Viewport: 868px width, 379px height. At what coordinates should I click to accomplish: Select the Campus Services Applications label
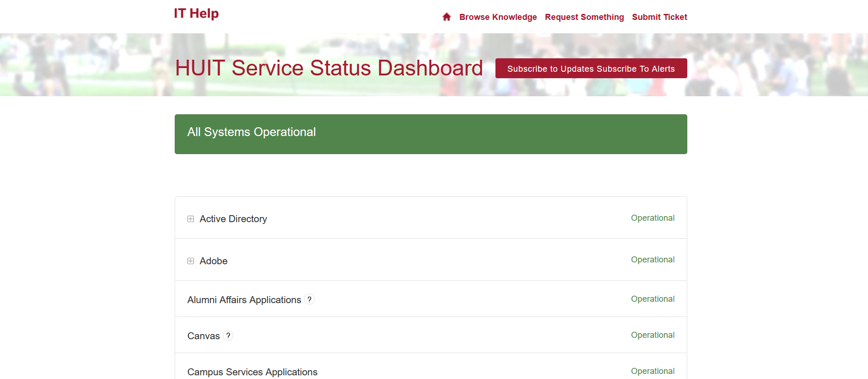click(x=252, y=372)
